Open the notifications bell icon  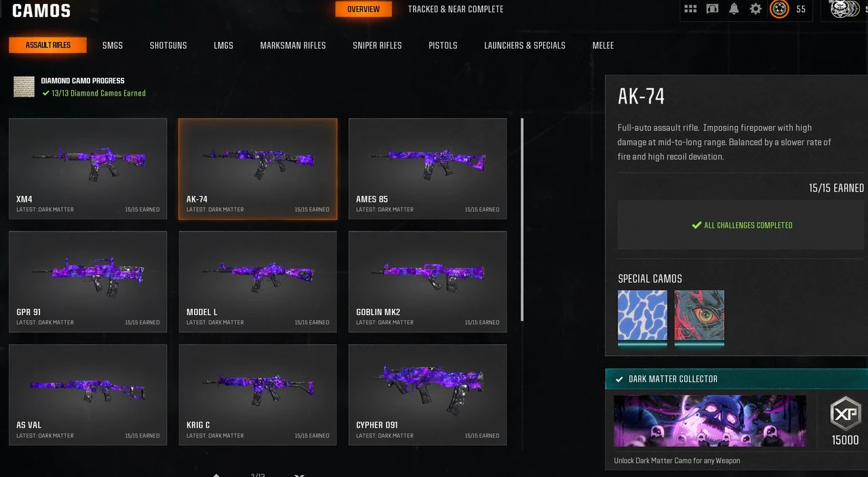(x=734, y=9)
